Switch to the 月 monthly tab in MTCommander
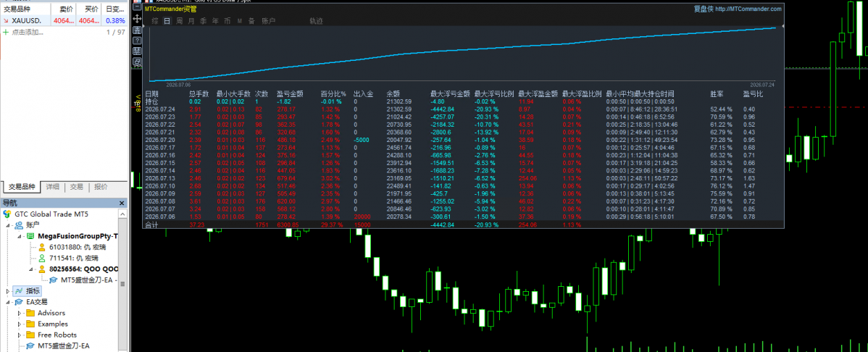 pos(191,21)
